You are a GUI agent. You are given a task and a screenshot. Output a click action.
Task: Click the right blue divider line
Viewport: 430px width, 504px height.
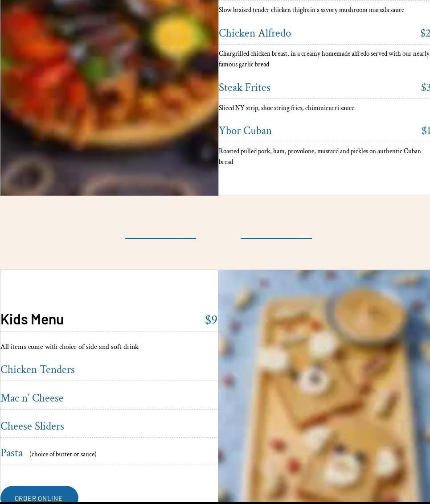click(276, 238)
